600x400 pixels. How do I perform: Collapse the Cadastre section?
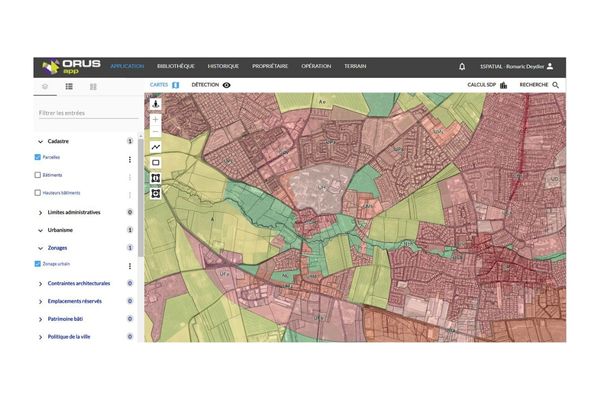click(40, 142)
